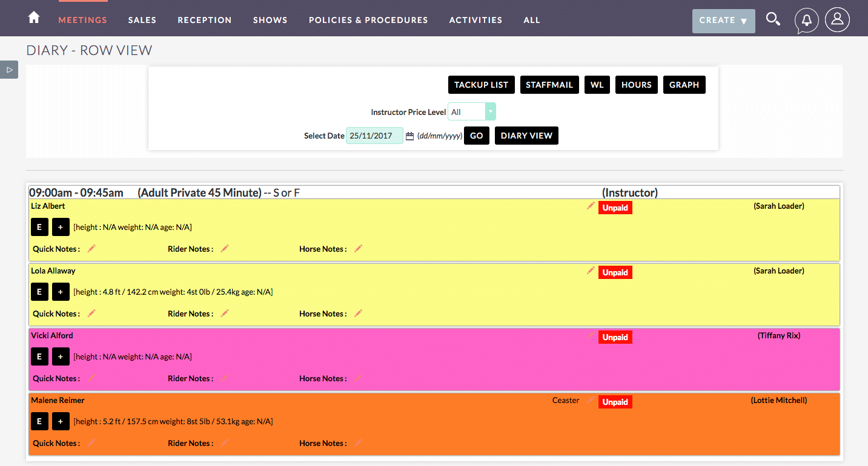Open the SALES menu
The width and height of the screenshot is (868, 466).
[x=142, y=20]
